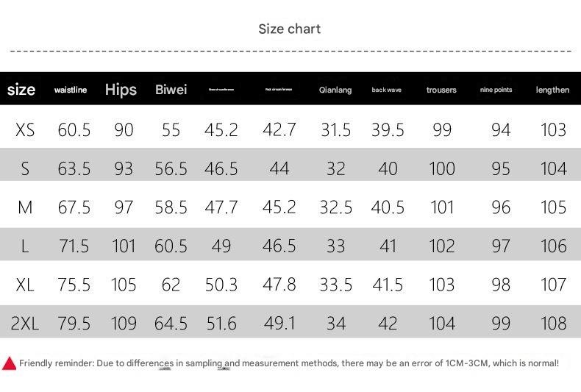Viewport: 581px width, 392px height.
Task: Click the Biwei column header
Action: (171, 90)
